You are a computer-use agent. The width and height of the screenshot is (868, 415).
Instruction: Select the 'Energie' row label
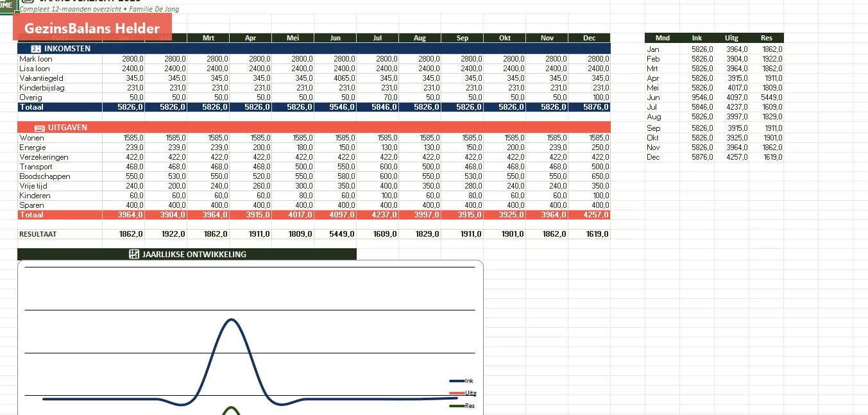pos(33,148)
